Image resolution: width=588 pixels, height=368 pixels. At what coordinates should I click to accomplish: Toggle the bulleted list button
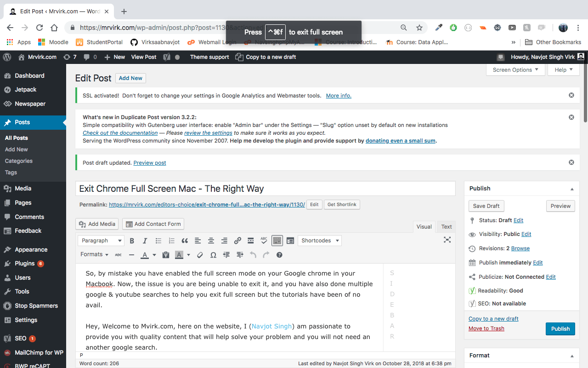tap(158, 241)
